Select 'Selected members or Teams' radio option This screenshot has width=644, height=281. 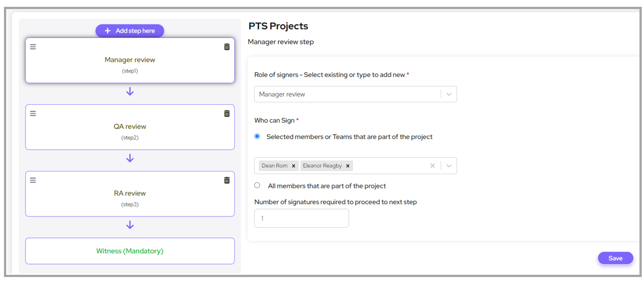pyautogui.click(x=258, y=136)
